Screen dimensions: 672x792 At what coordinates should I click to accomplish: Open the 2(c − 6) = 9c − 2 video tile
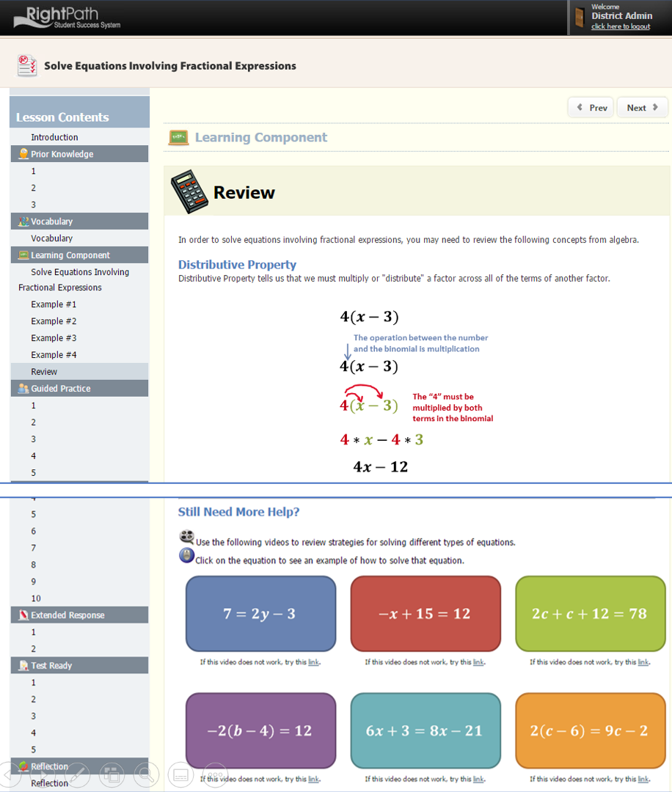pos(590,730)
